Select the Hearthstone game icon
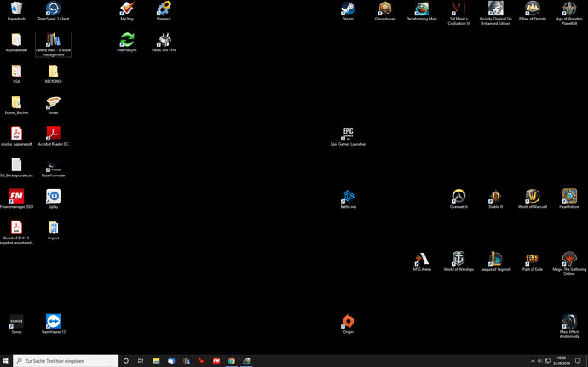 [x=569, y=198]
